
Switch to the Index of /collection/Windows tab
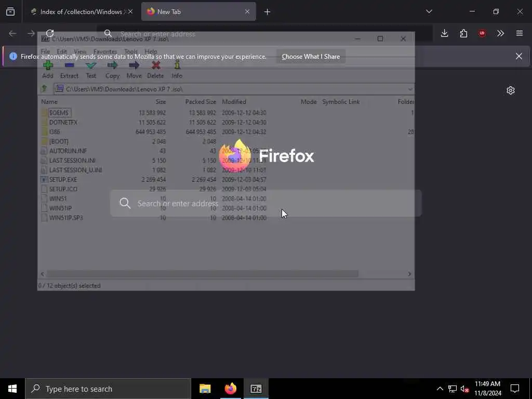pos(82,11)
